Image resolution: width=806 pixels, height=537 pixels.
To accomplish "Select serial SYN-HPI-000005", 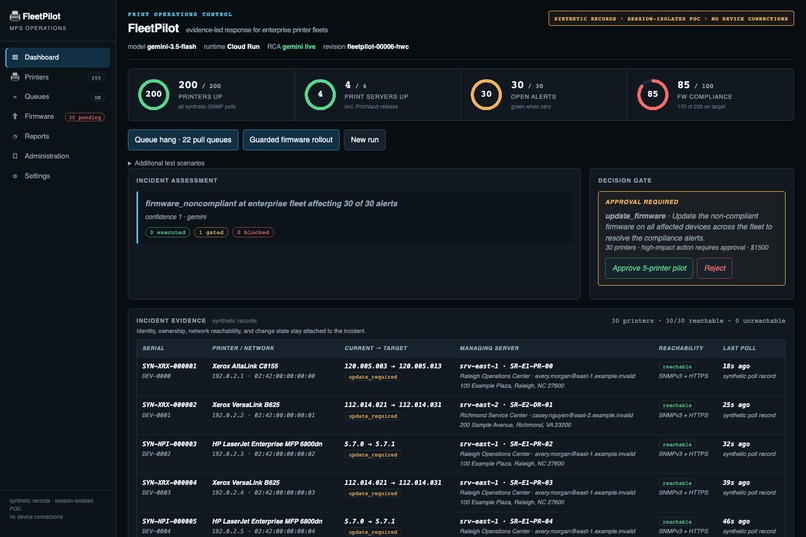I will pos(169,521).
